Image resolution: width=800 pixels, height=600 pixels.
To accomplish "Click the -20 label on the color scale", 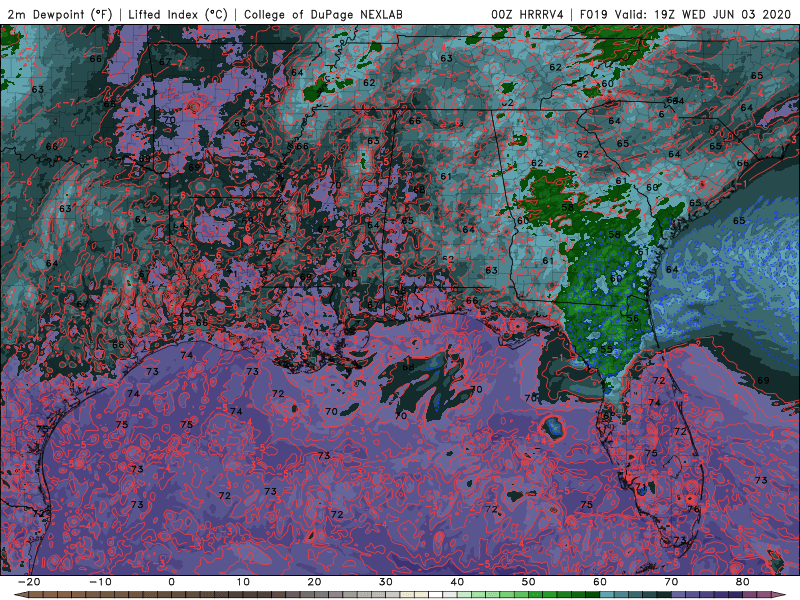I will coord(29,582).
